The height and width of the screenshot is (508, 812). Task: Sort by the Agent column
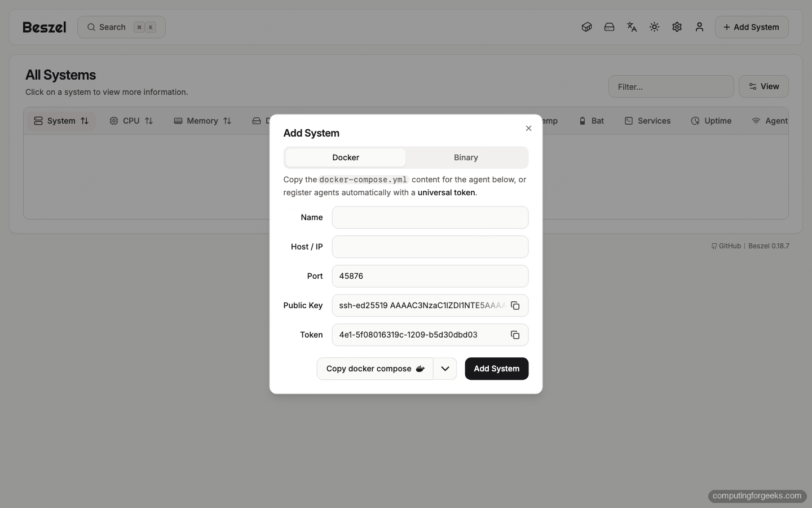[770, 121]
